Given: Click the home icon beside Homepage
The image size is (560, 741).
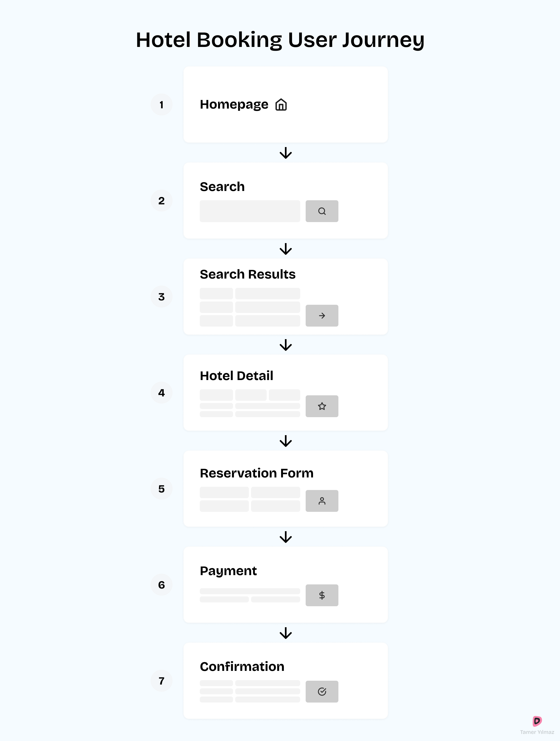Looking at the screenshot, I should coord(281,104).
